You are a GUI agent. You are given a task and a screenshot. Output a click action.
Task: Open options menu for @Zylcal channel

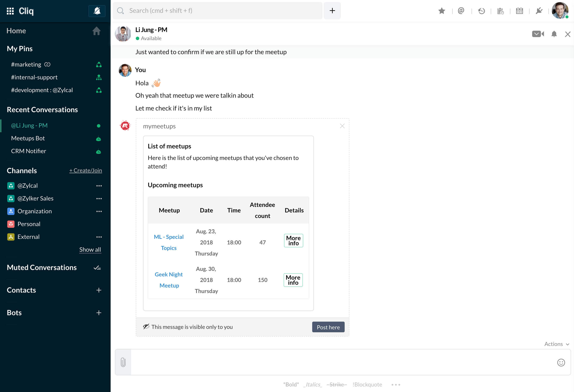coord(99,186)
